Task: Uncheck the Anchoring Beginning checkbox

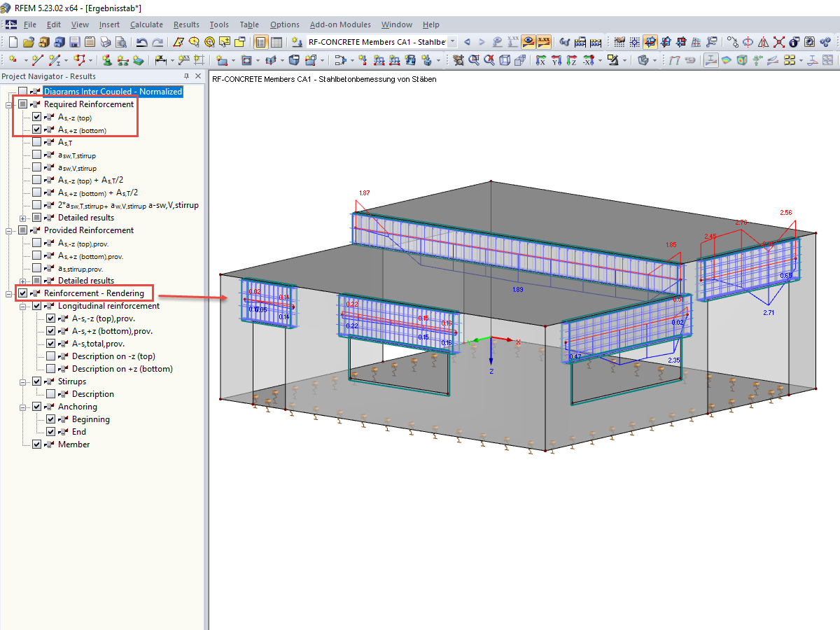Action: tap(51, 419)
